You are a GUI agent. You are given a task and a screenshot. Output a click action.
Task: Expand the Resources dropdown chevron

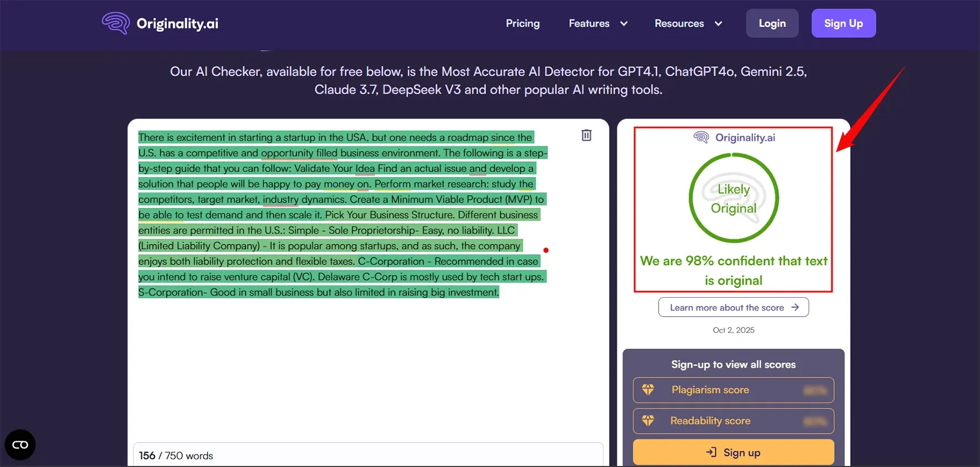click(x=718, y=23)
